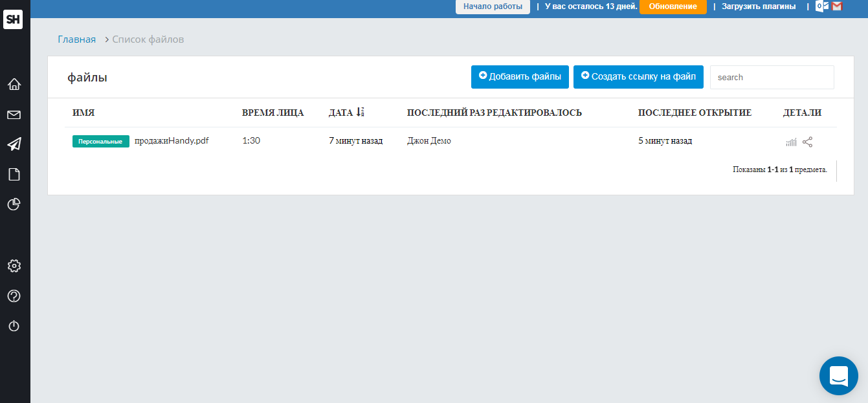Image resolution: width=868 pixels, height=403 pixels.
Task: Click the Главная breadcrumb link
Action: pyautogui.click(x=76, y=39)
